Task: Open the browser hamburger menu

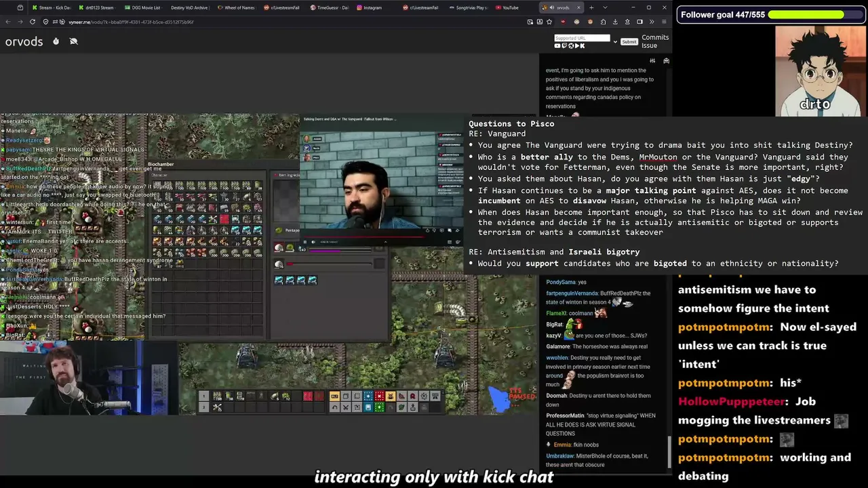Action: tap(663, 22)
